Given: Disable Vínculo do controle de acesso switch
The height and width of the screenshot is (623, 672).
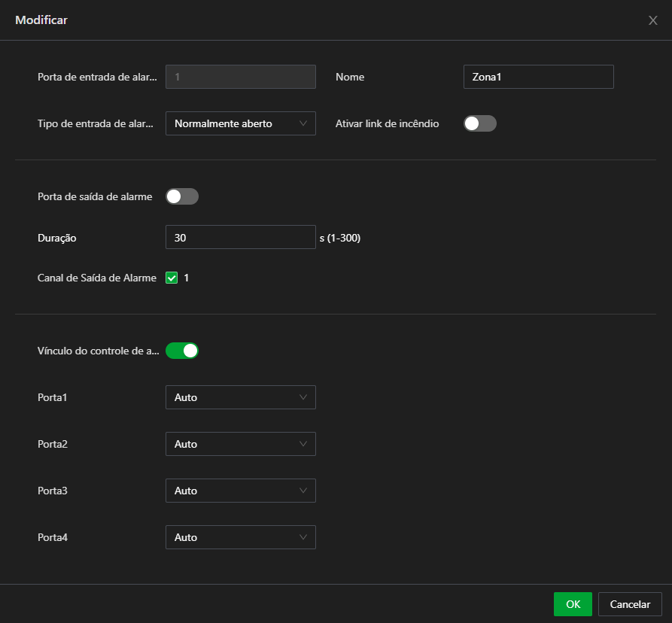Looking at the screenshot, I should coord(182,351).
